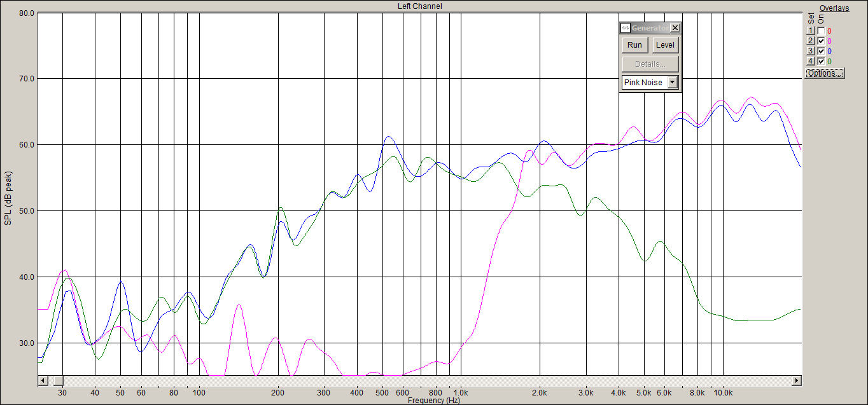The image size is (868, 405).
Task: Click the Left Channel title text
Action: pos(419,6)
